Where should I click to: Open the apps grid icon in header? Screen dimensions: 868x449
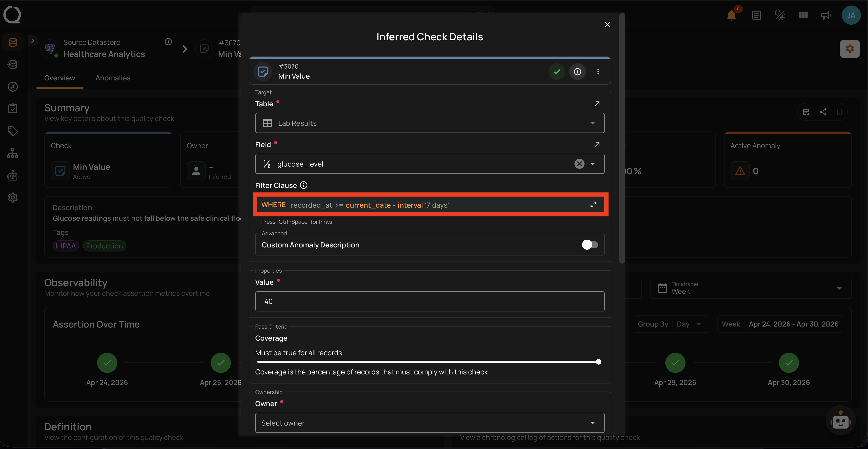(x=803, y=15)
